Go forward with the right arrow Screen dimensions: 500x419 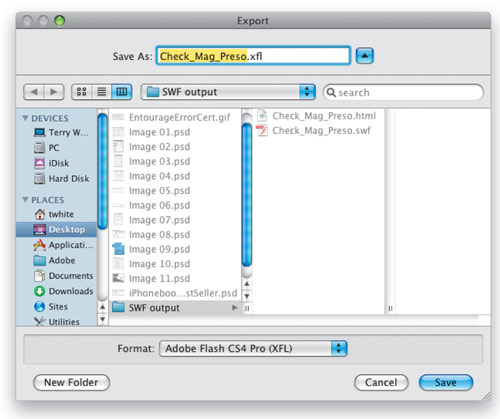click(54, 92)
